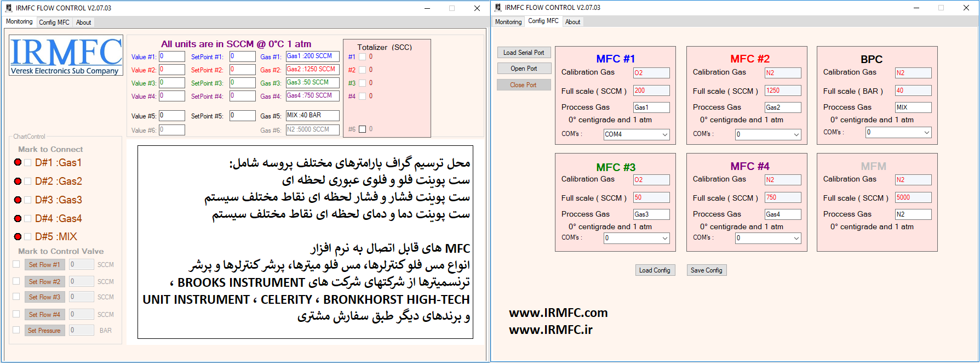
Task: Enable the D#2 :Gas2 chart checkbox
Action: tap(28, 181)
